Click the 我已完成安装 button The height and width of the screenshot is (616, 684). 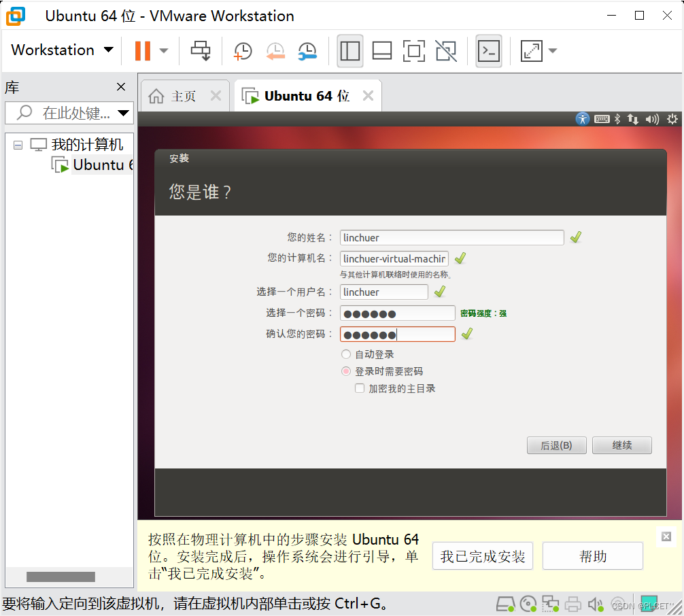483,556
